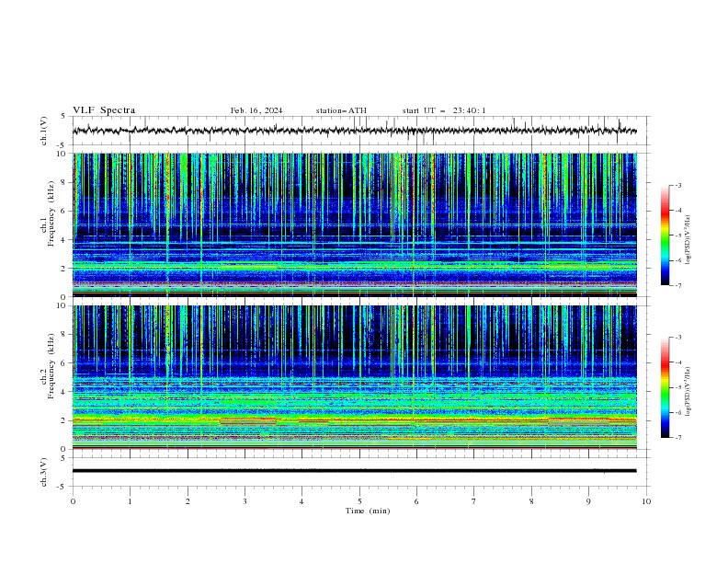728x563 pixels.
Task: Click the "VLF Spectra" title text
Action: click(x=104, y=110)
